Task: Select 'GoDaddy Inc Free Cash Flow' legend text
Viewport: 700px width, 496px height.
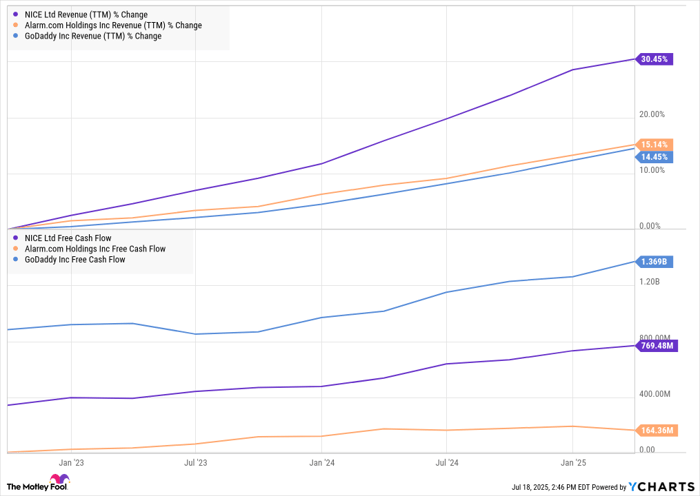Action: coord(75,259)
